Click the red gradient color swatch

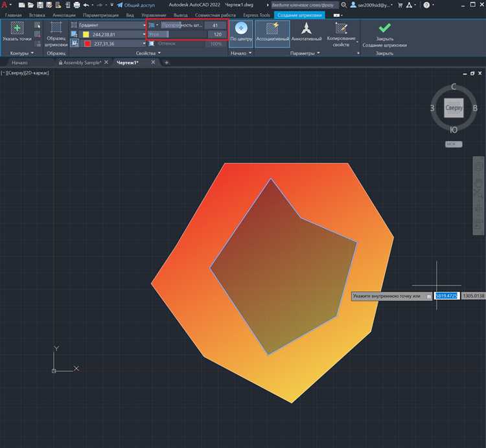(87, 43)
